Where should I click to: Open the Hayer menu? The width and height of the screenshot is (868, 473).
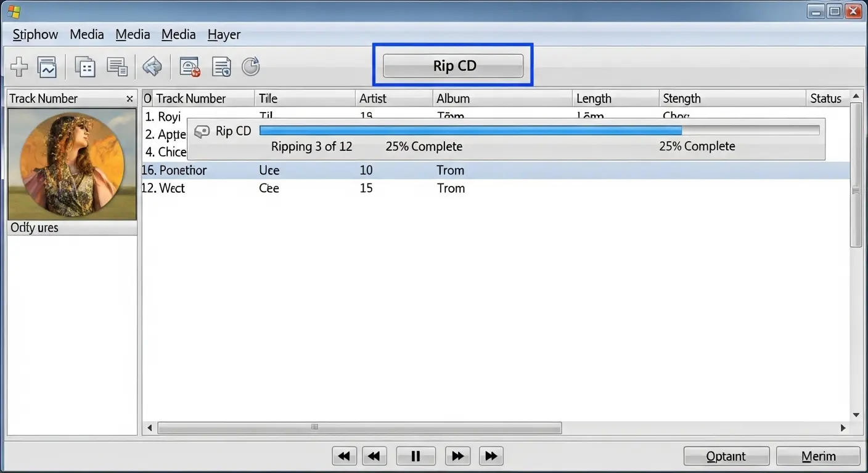(224, 34)
